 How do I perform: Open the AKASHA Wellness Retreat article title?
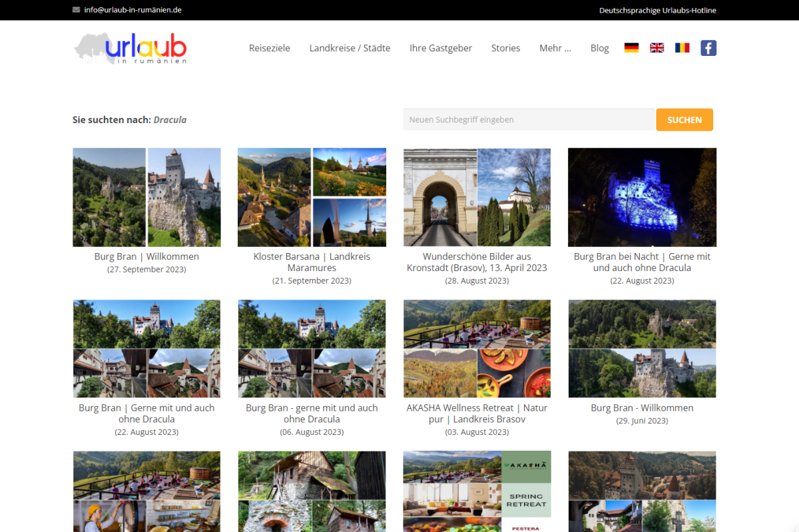coord(477,413)
